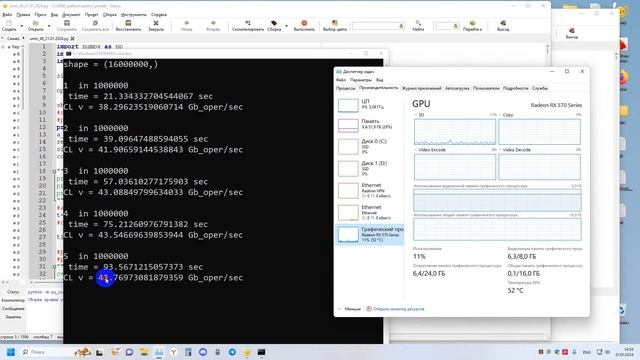Click the Сохранить (Save) toolbar icon

click(x=67, y=26)
